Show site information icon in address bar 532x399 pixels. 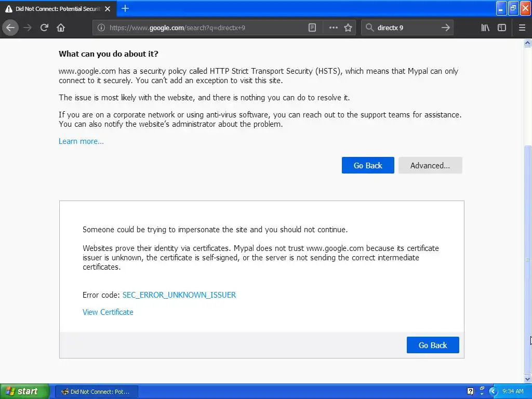(x=101, y=28)
